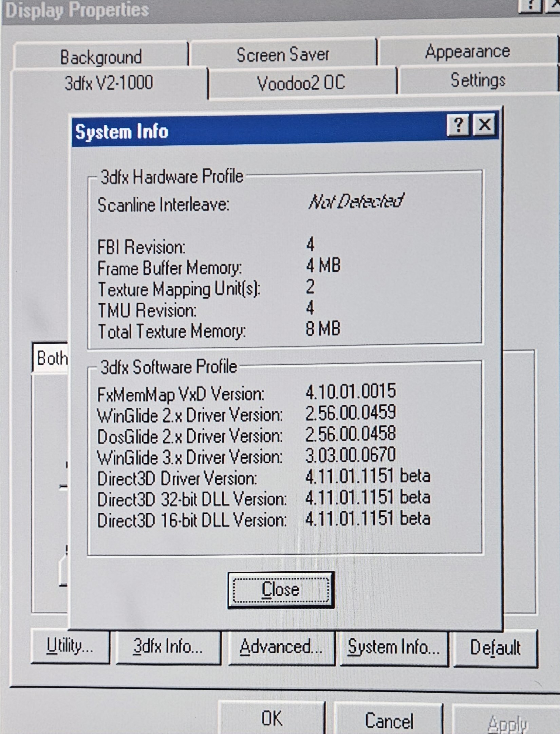Screen dimensions: 560x734
Task: Click the Utility... button
Action: coord(70,646)
